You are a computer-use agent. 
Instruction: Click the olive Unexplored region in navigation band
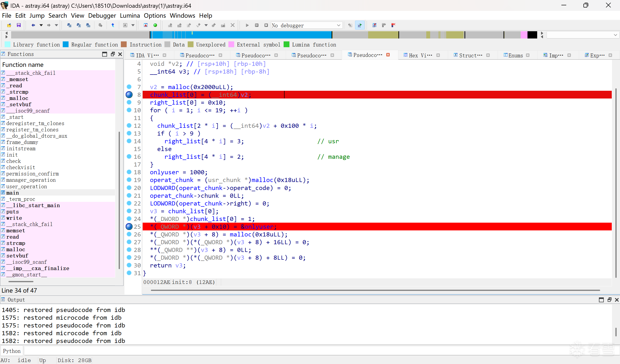[x=383, y=35]
